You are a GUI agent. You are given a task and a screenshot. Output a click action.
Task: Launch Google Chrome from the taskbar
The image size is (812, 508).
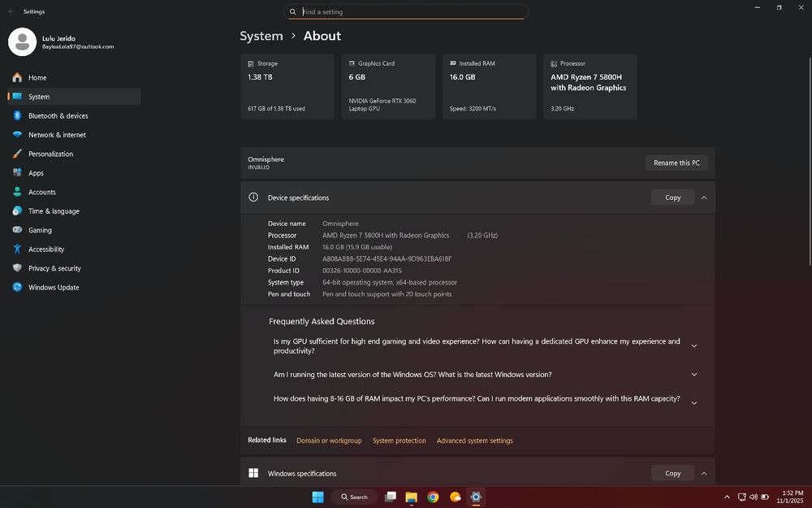tap(433, 497)
